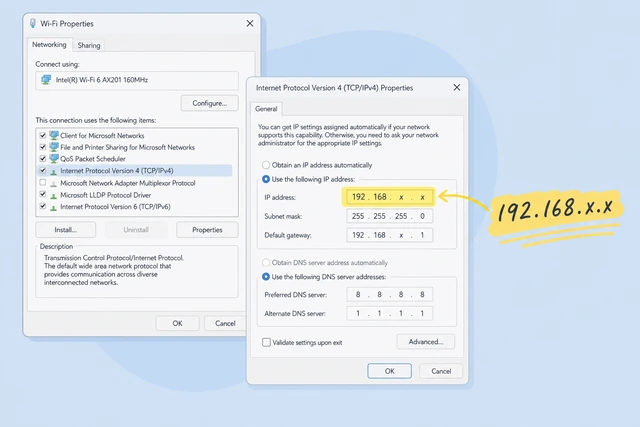Click the Microsoft LLDP Protocol Driver icon
This screenshot has height=427, width=640.
click(x=53, y=196)
